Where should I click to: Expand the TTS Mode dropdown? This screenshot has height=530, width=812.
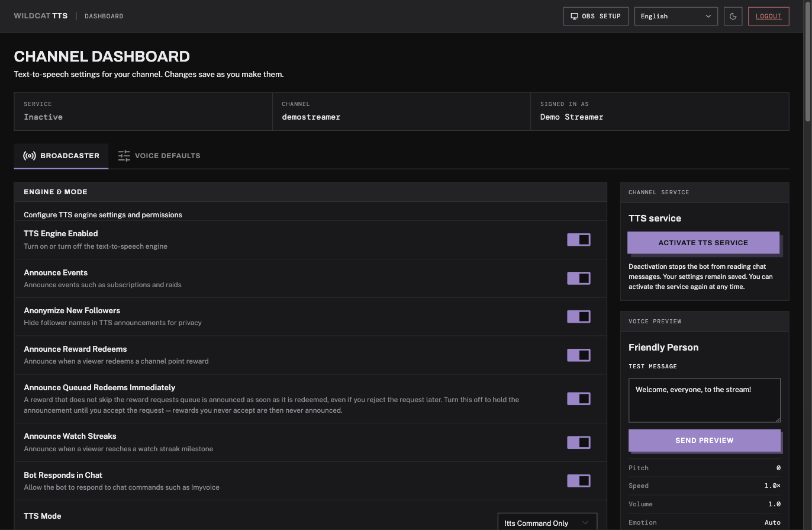pos(547,522)
